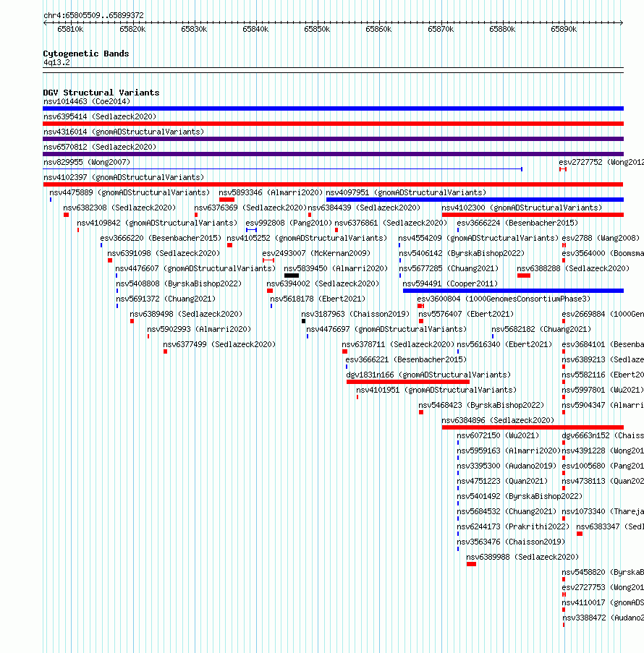Click coordinate range chr4:65805509..65899372

(94, 15)
